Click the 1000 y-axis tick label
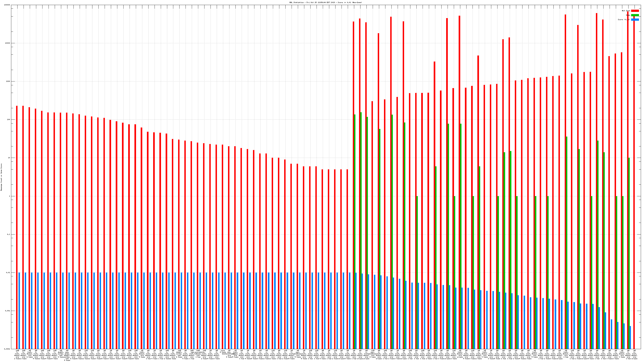 click(8, 81)
